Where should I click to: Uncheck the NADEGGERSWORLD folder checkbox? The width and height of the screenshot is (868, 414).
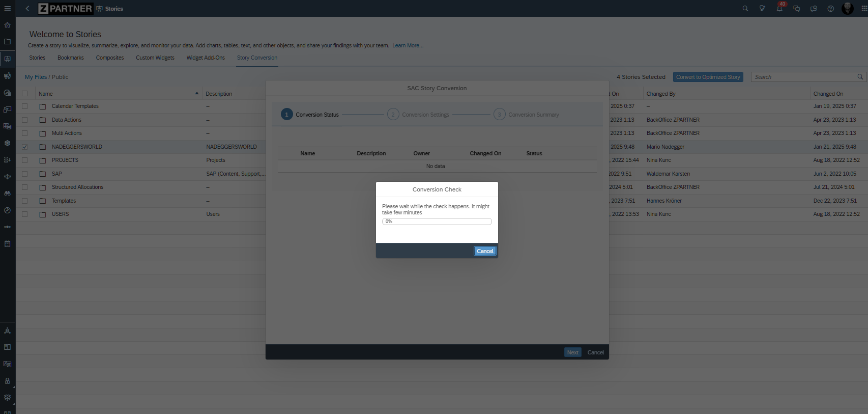(x=25, y=147)
